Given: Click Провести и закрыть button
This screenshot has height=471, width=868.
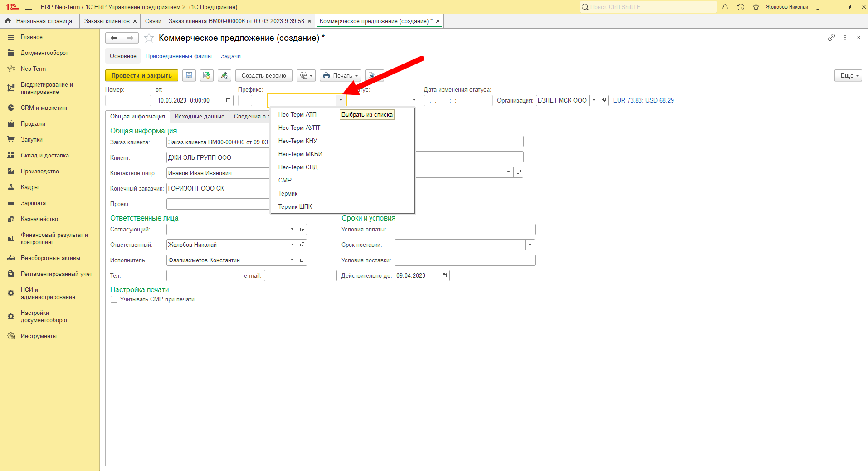Looking at the screenshot, I should coord(141,76).
